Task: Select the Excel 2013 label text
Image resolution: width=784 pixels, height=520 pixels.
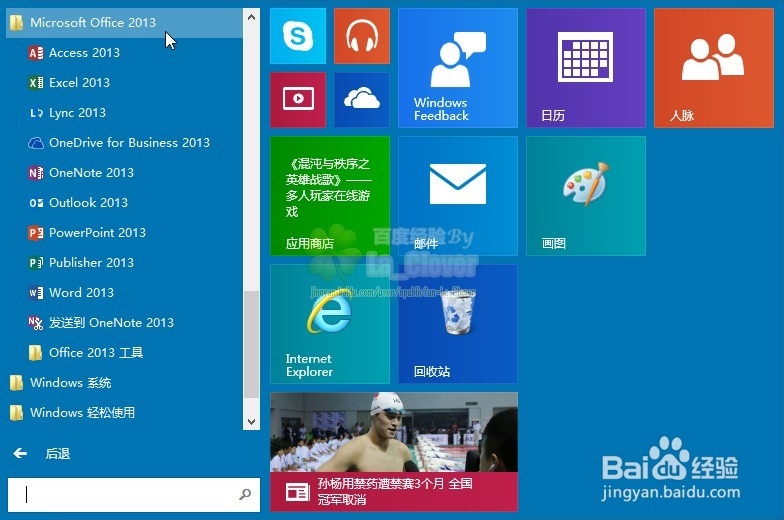Action: point(80,82)
